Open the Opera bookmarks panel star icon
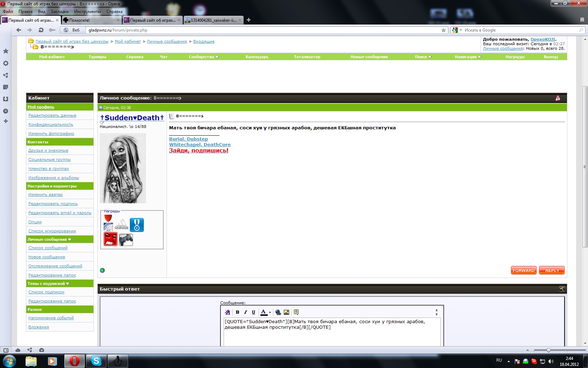588x368 pixels. click(6, 51)
